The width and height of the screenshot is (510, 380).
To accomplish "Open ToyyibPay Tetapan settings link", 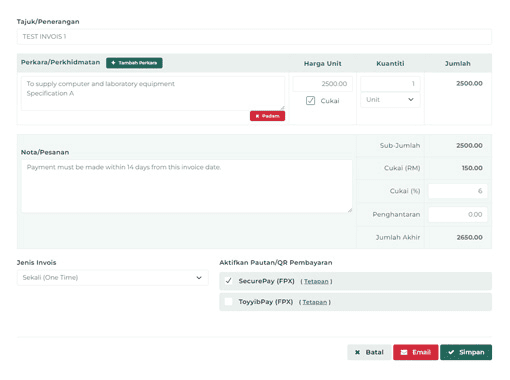I will click(x=315, y=302).
